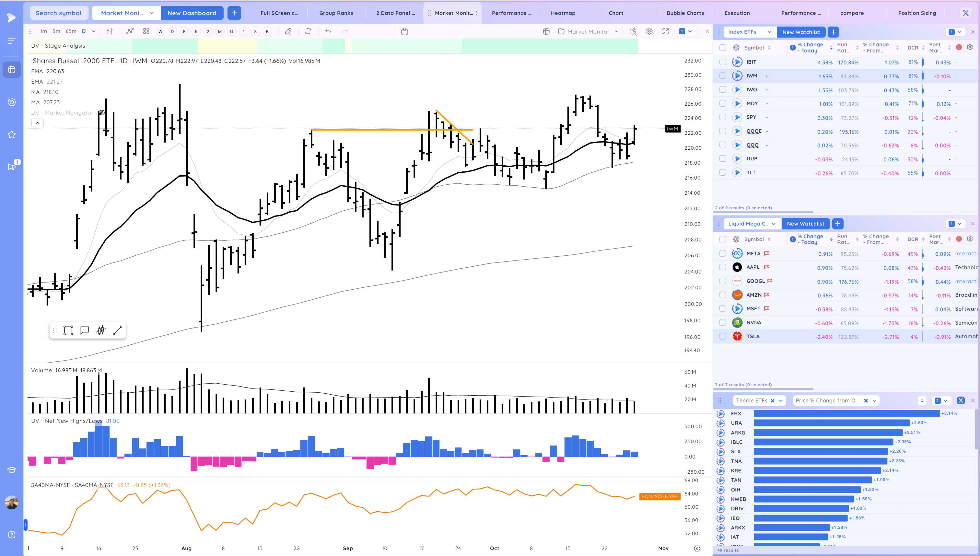Open the calendar date picker icon
This screenshot has height=556, width=980.
tap(404, 32)
